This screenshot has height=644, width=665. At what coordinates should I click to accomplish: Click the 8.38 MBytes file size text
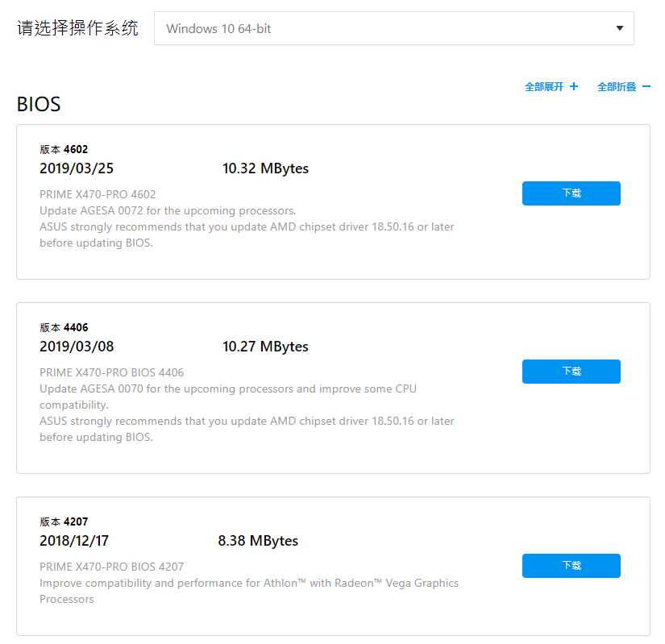coord(258,541)
